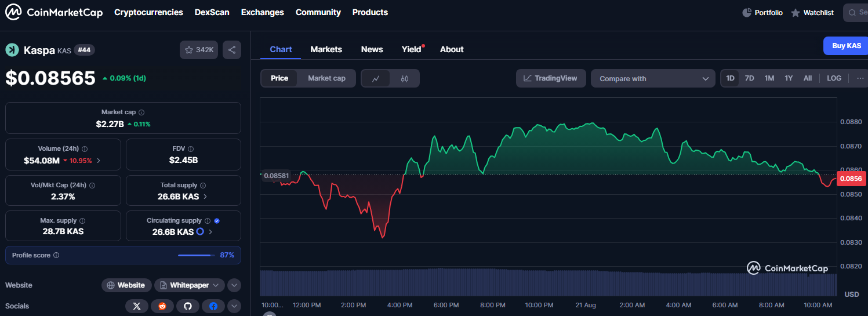868x316 pixels.
Task: Show Max. supply info icon
Action: 82,221
